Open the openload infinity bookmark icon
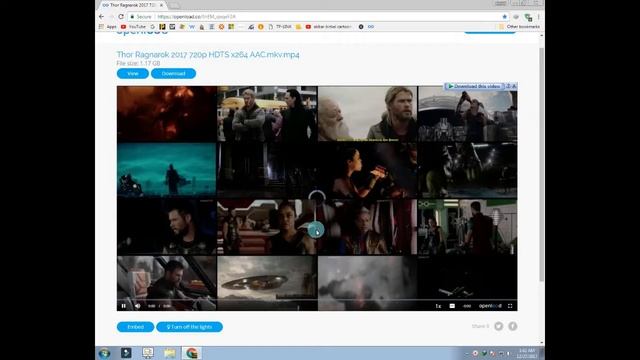 [x=371, y=27]
